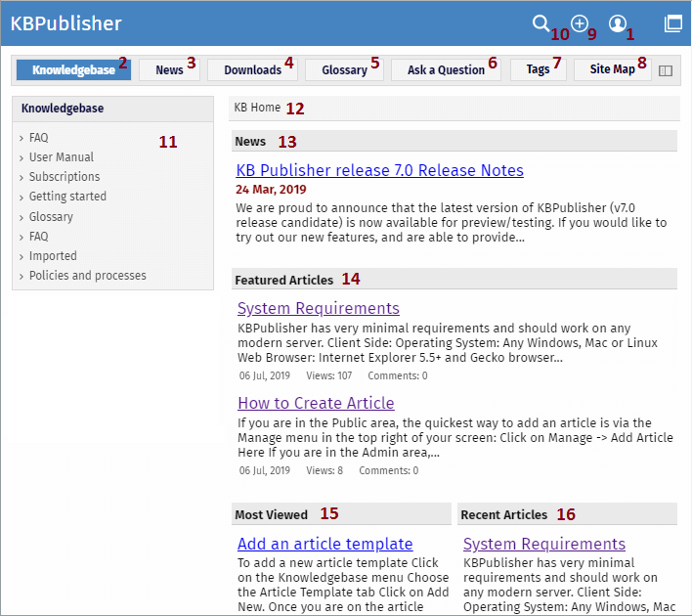Expand the User Manual chevron
Viewport: 692px width, 616px height.
coord(22,157)
